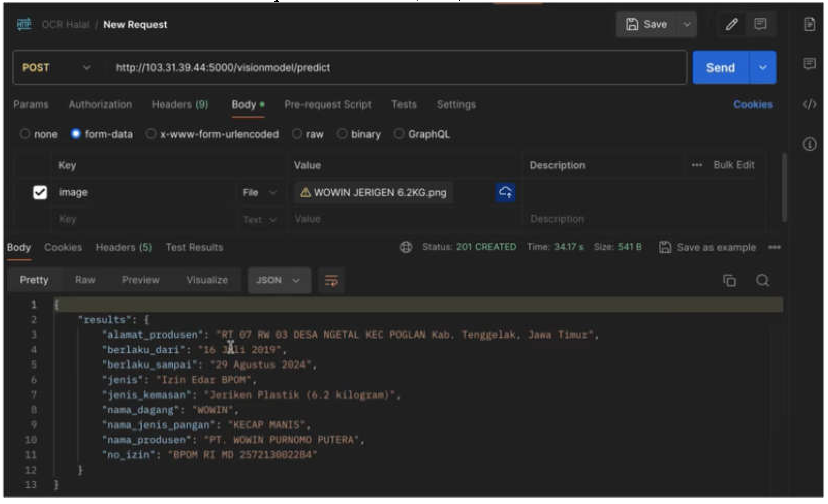Open the Headers (5) response tab
Viewport: 828px width, 504px height.
click(123, 247)
